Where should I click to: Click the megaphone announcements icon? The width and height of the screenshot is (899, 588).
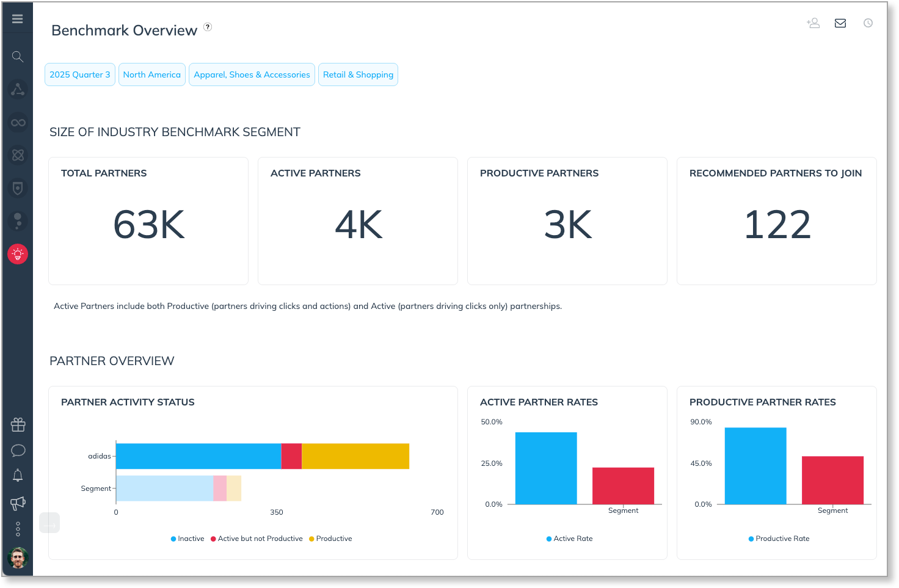tap(18, 503)
